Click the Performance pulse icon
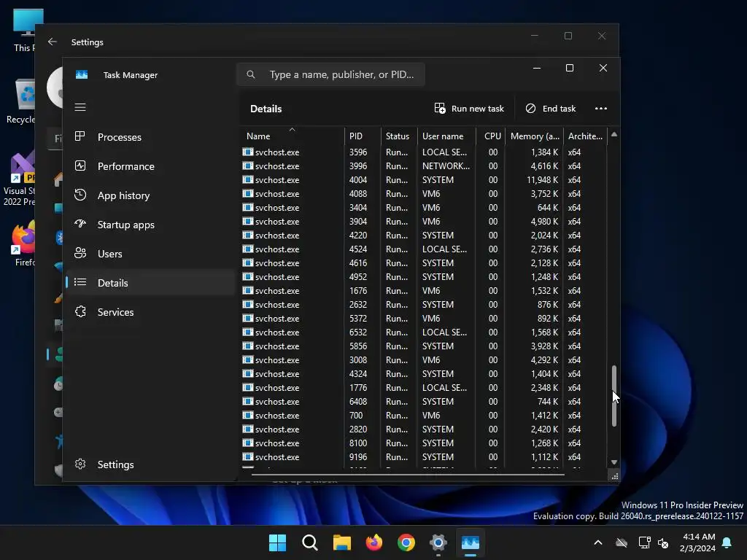 80,166
